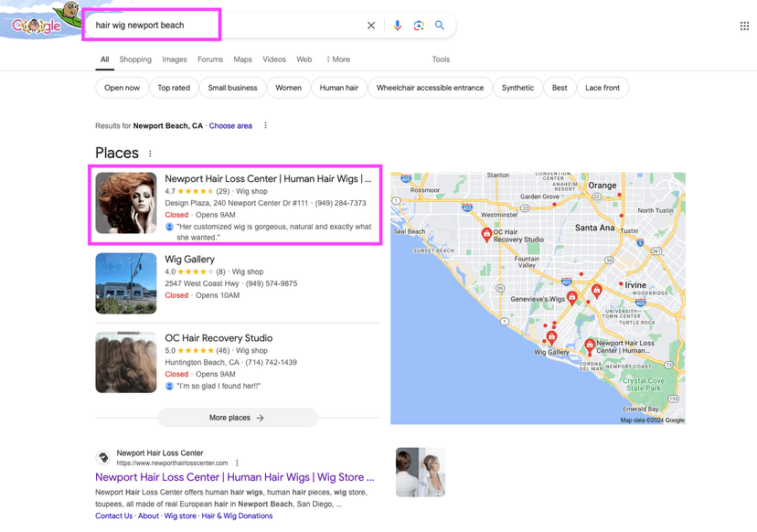Click the OC Hair Recovery Studio thumbnail

pyautogui.click(x=126, y=362)
